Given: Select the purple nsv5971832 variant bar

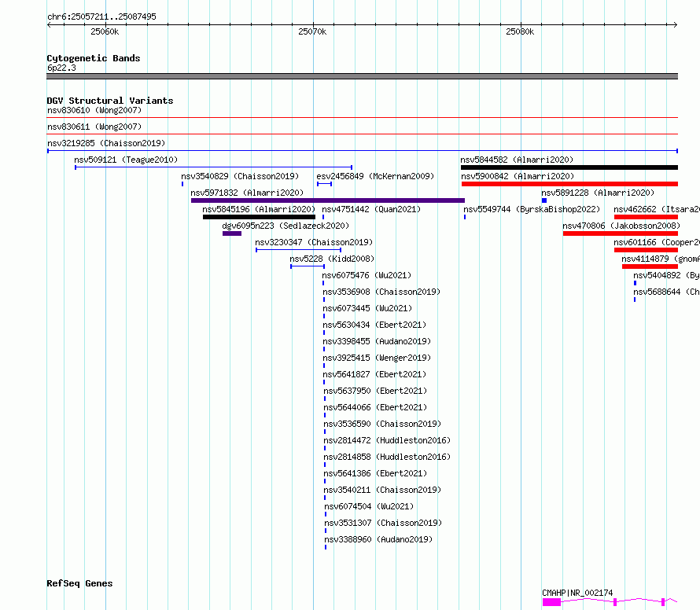Looking at the screenshot, I should point(328,200).
